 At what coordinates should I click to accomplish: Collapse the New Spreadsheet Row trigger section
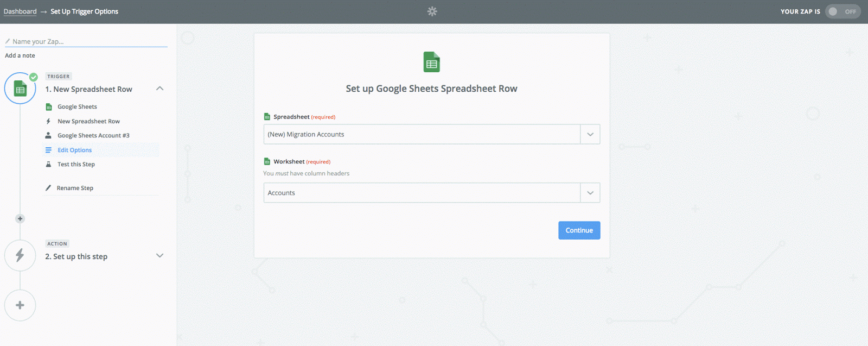point(159,89)
